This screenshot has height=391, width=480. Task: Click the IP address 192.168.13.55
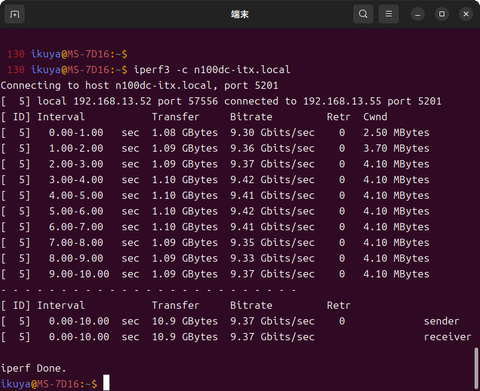click(x=342, y=101)
